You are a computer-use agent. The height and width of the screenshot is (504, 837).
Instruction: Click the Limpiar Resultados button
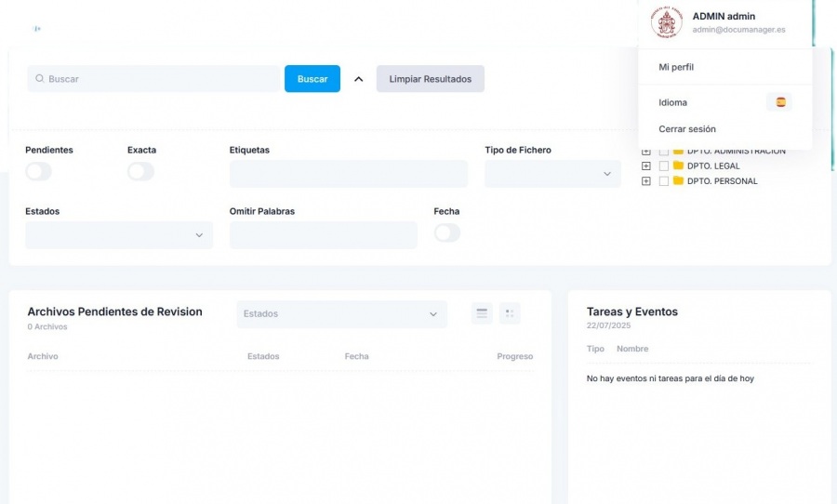[430, 79]
